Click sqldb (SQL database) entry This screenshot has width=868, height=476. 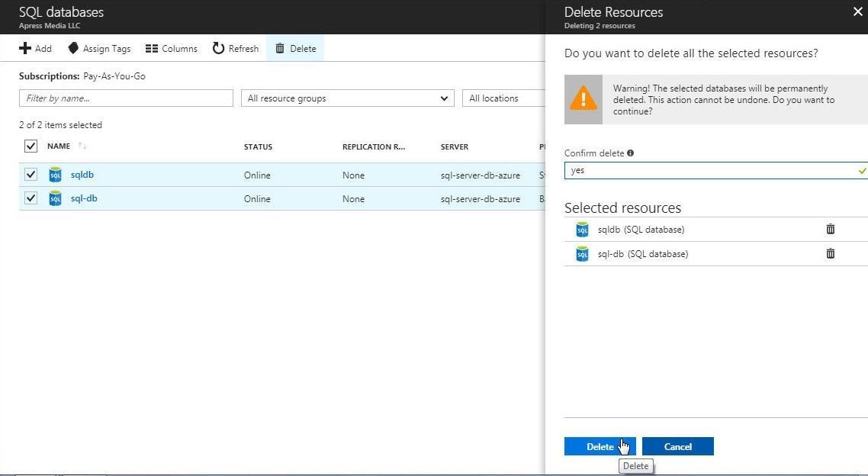coord(641,230)
